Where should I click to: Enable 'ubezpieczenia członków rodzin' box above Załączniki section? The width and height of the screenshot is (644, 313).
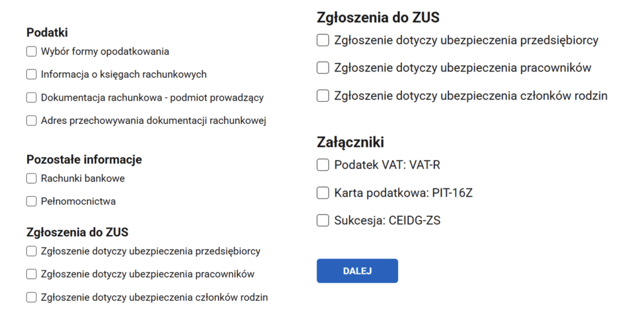323,96
